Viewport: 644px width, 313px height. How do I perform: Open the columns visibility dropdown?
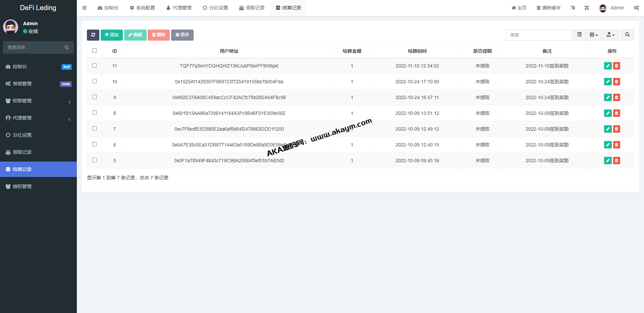point(594,35)
